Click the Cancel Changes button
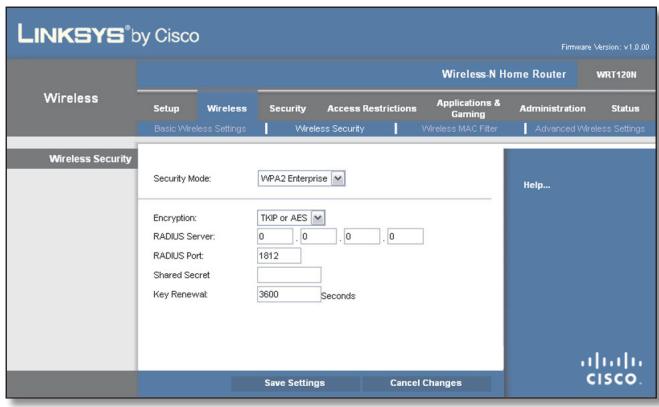This screenshot has height=407, width=659. point(426,383)
